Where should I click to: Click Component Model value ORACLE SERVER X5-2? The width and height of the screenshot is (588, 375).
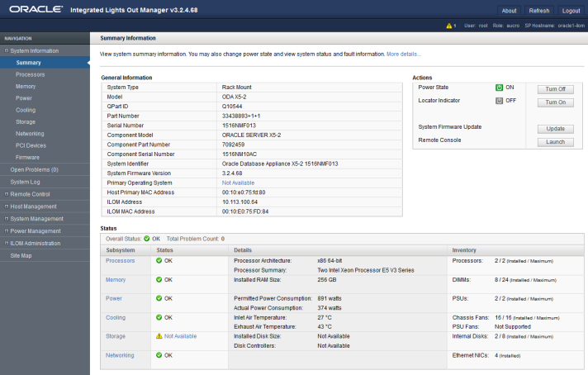251,135
